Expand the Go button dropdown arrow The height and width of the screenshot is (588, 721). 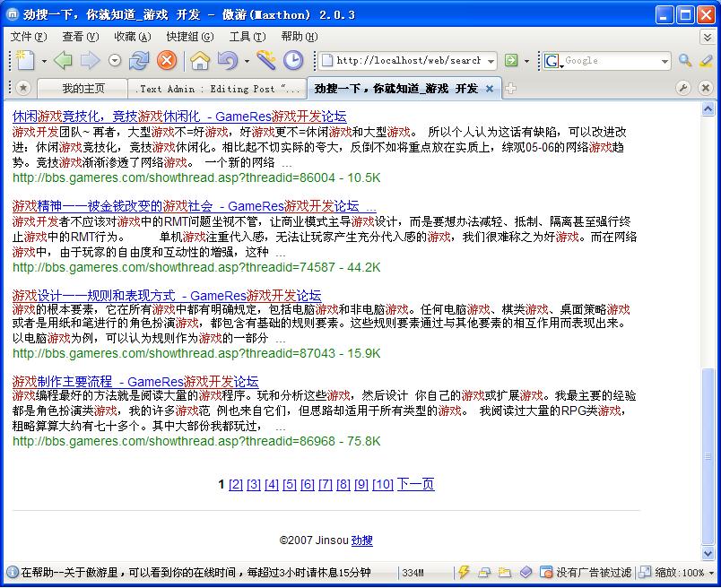click(x=526, y=61)
